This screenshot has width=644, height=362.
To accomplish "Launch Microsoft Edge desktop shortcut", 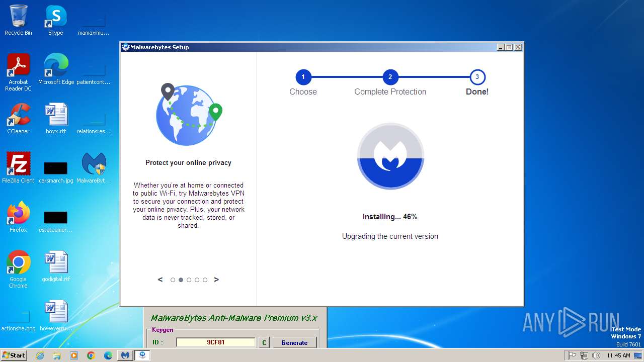I will tap(56, 69).
